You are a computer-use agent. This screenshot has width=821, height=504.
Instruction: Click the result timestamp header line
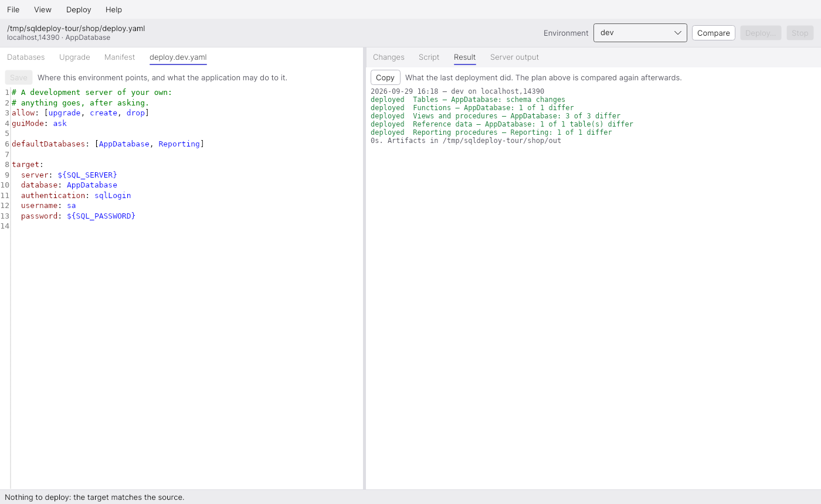[x=457, y=91]
